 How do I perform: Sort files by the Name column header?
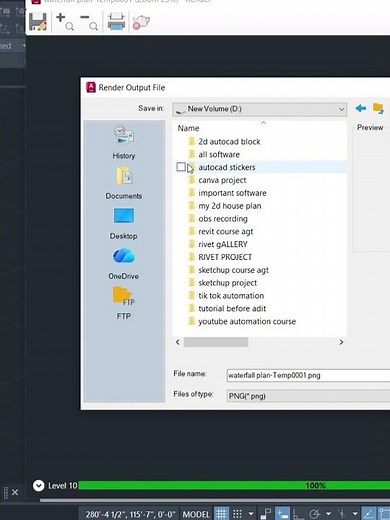point(188,128)
